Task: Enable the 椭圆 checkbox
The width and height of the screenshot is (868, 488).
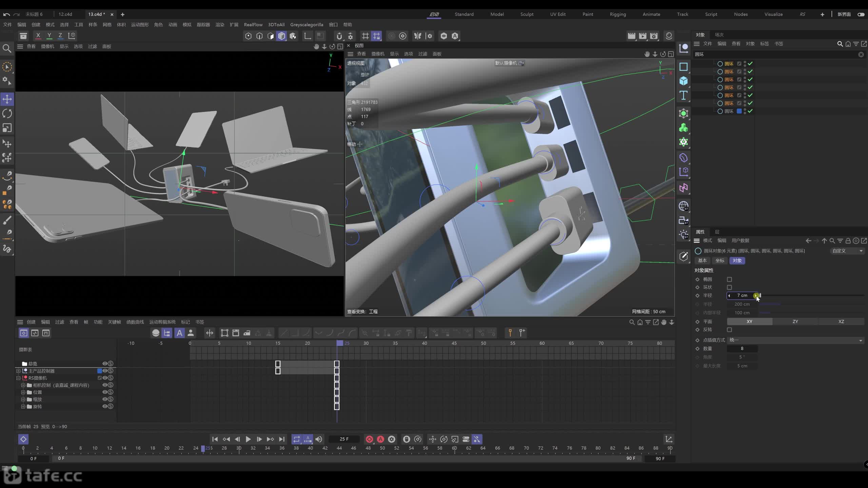Action: pos(729,280)
